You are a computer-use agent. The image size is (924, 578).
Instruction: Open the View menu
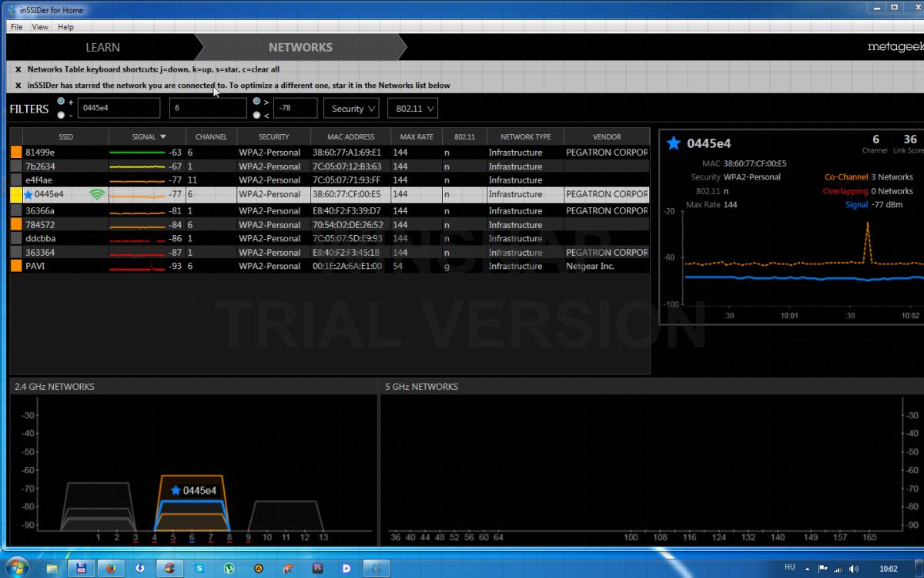(40, 27)
